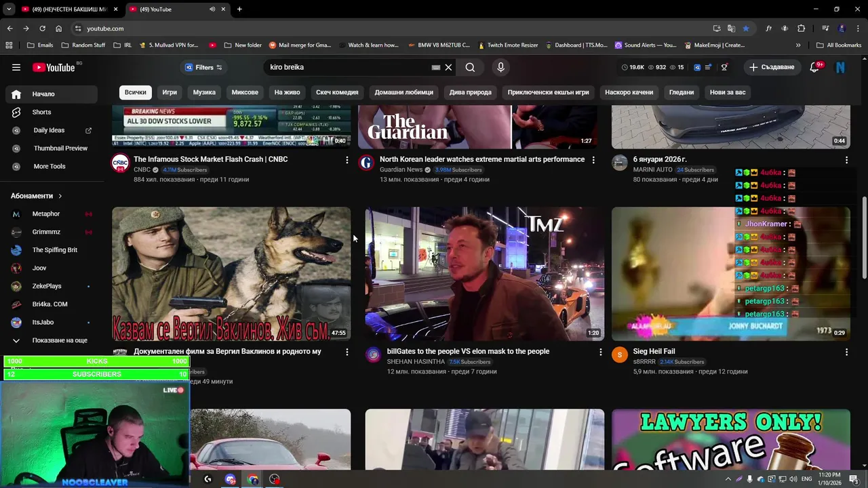Click the vidIQ clock 19.6K stat
The width and height of the screenshot is (868, 488).
click(633, 67)
